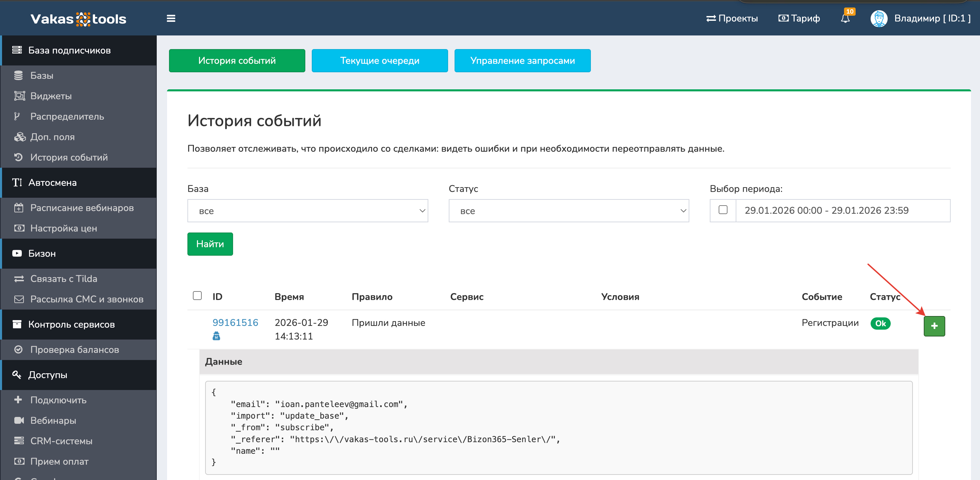
Task: Switch to Управление запросами tab
Action: tap(522, 61)
